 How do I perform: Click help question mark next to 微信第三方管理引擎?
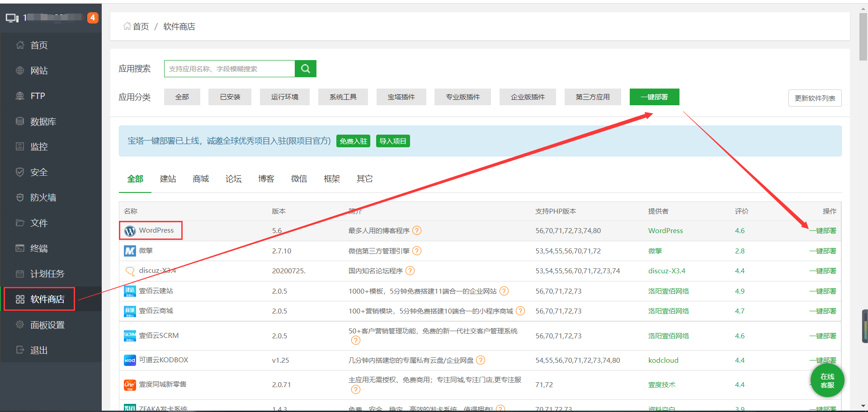[x=417, y=251]
